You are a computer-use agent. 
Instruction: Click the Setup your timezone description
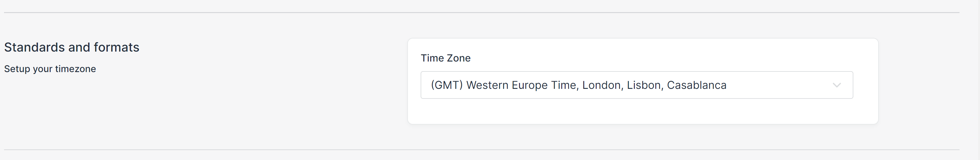click(50, 69)
